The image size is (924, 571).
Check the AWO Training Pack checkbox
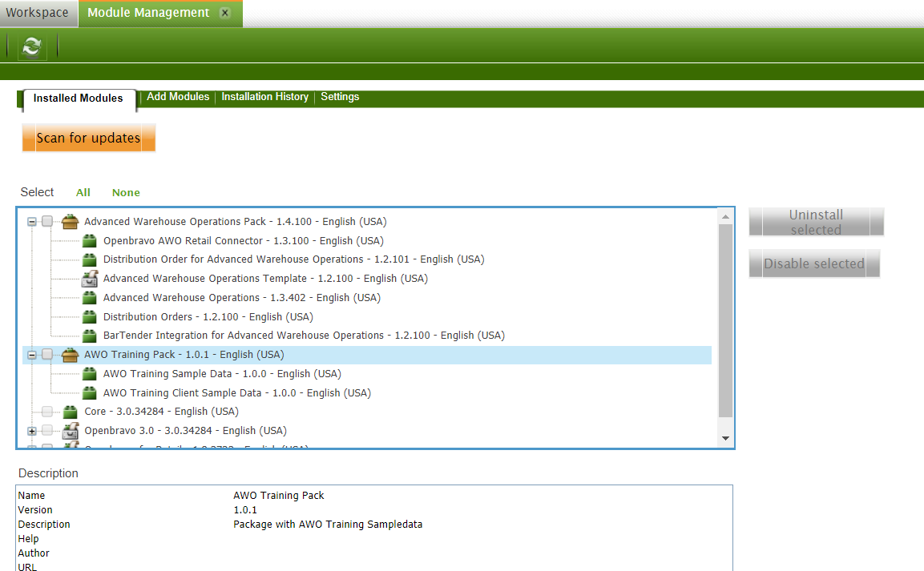click(47, 355)
